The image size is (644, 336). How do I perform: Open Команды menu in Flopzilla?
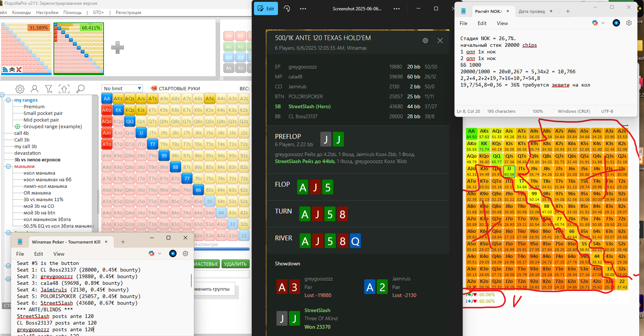click(21, 13)
